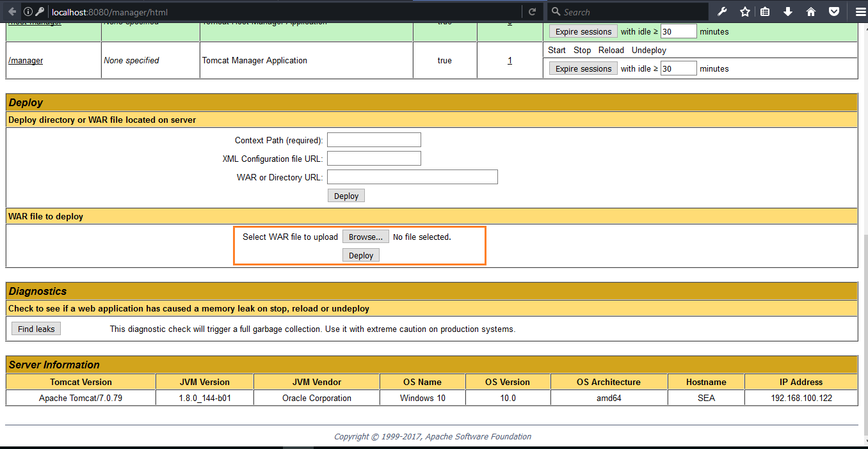Click the WAR or Directory URL field
Viewport: 868px width, 449px height.
(x=412, y=177)
